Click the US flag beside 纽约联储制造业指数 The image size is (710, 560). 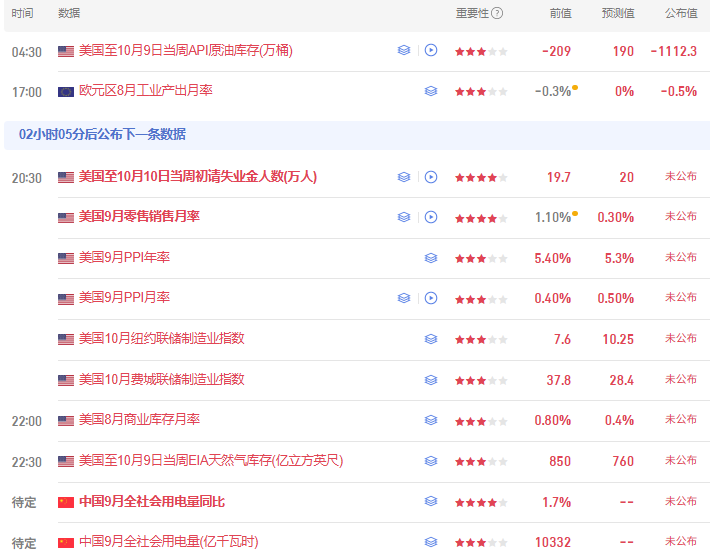click(66, 339)
